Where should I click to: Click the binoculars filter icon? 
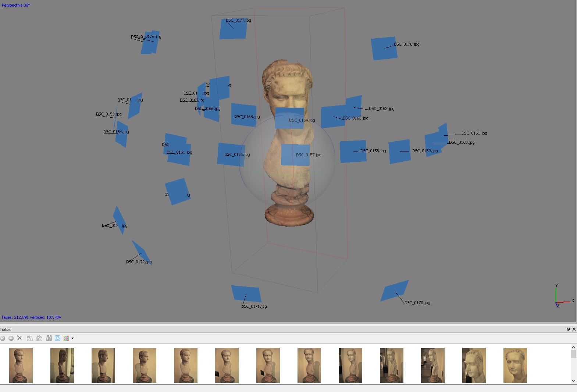click(x=49, y=338)
